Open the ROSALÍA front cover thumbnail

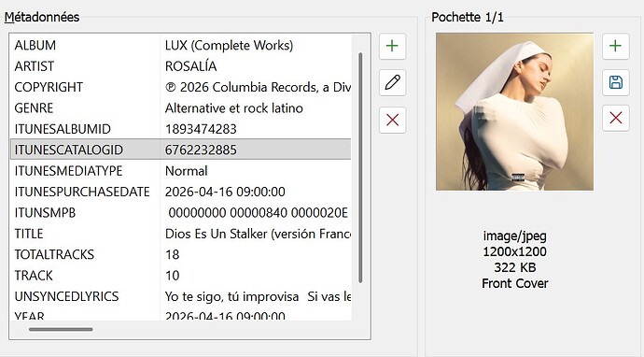coord(514,112)
